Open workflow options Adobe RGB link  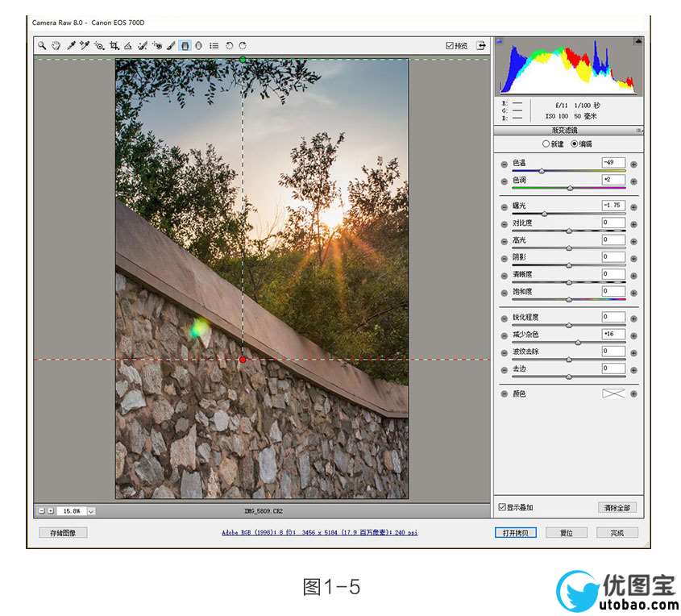(x=320, y=532)
